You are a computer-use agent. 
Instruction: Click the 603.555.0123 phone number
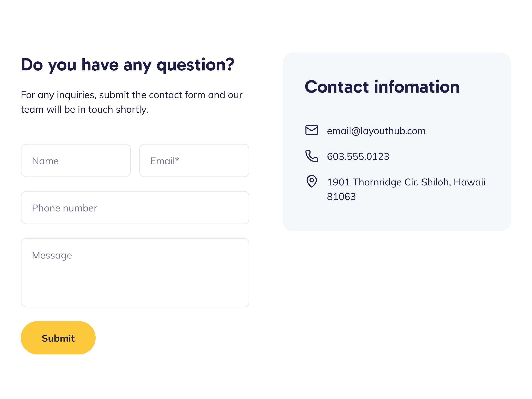pos(358,157)
